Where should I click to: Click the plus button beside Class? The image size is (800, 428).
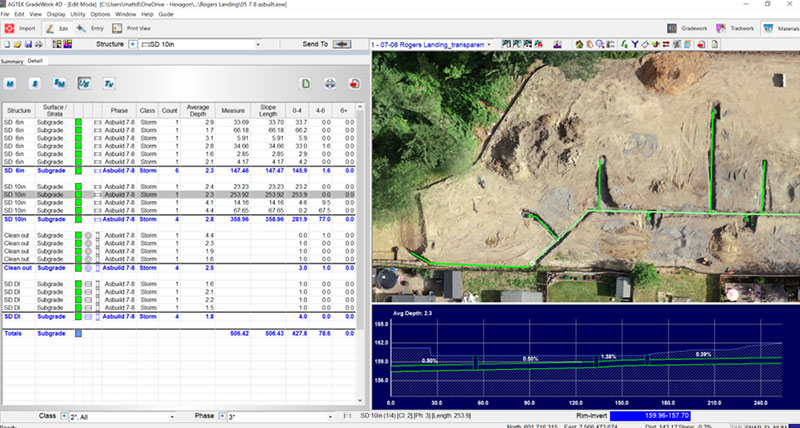(64, 416)
